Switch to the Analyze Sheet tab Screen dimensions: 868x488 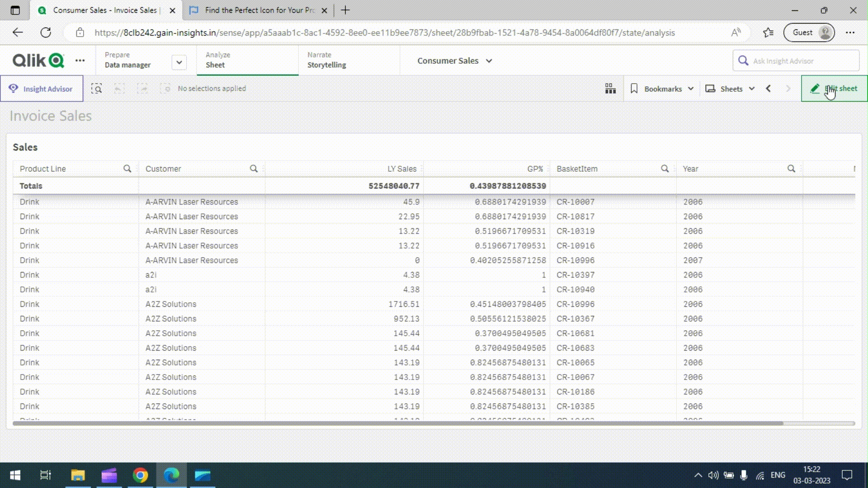tap(247, 60)
